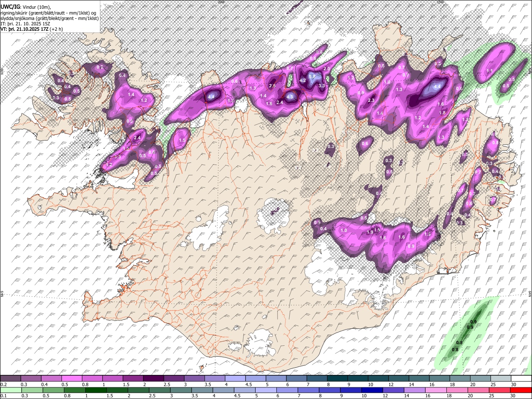
Task: Click the 2.3 snowfall value label
Action: click(x=371, y=100)
